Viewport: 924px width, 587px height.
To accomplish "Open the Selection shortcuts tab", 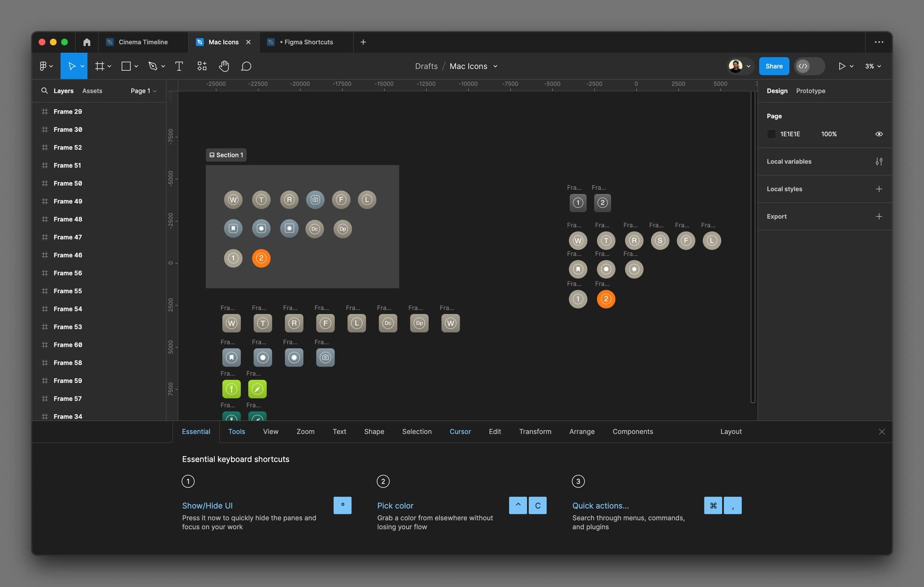I will point(417,432).
